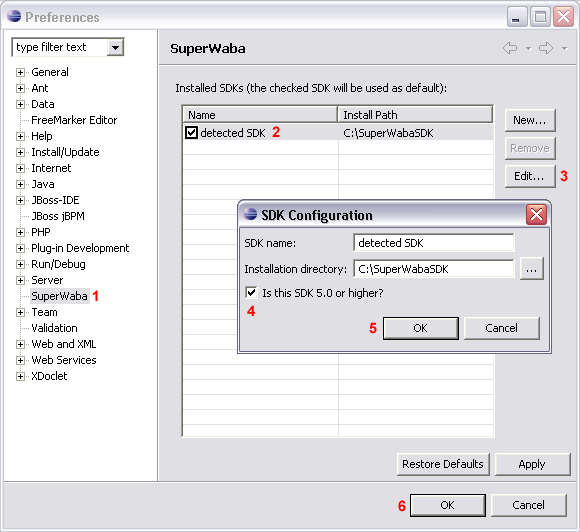Click the Restore Defaults button
The width and height of the screenshot is (580, 532).
pos(443,464)
